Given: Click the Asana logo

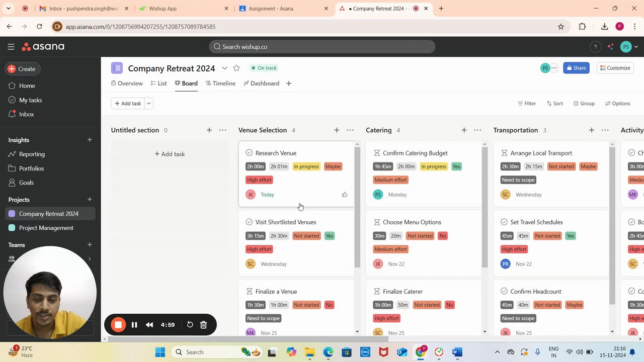Looking at the screenshot, I should tap(43, 47).
